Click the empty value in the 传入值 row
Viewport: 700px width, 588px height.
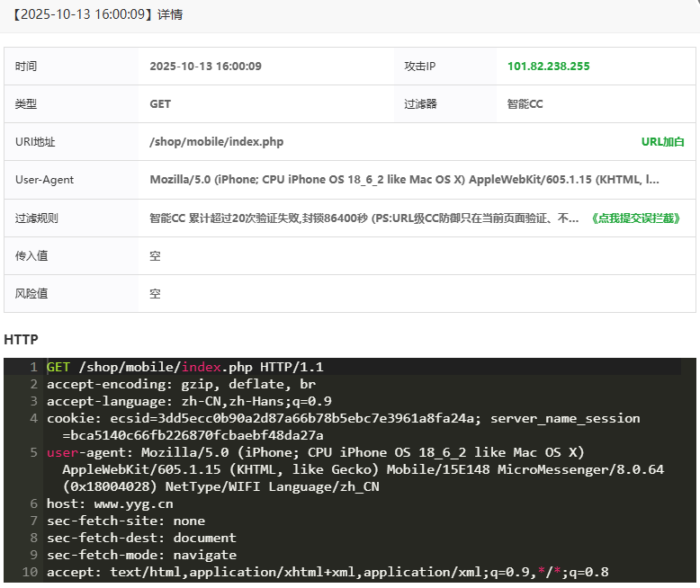click(x=156, y=256)
